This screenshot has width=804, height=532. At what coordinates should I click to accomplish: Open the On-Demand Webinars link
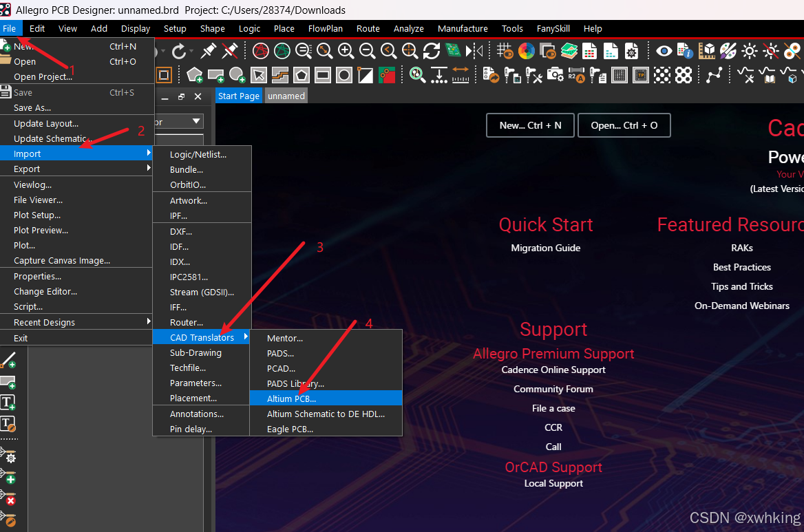tap(741, 306)
